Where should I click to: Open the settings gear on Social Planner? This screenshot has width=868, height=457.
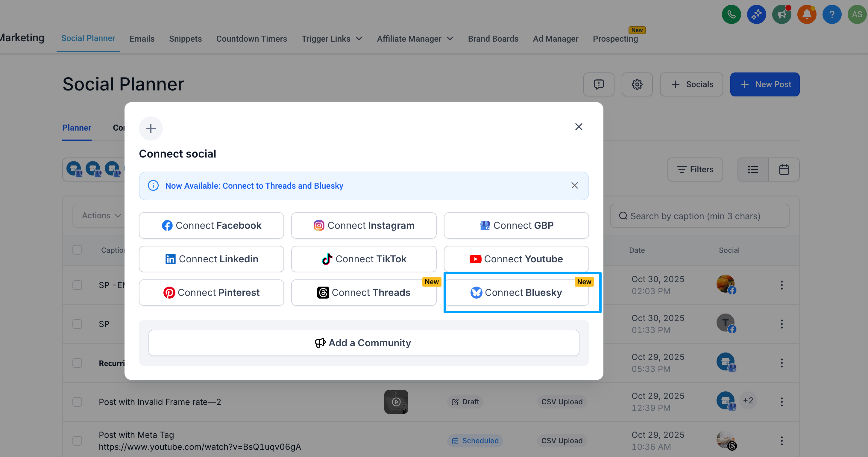tap(637, 84)
